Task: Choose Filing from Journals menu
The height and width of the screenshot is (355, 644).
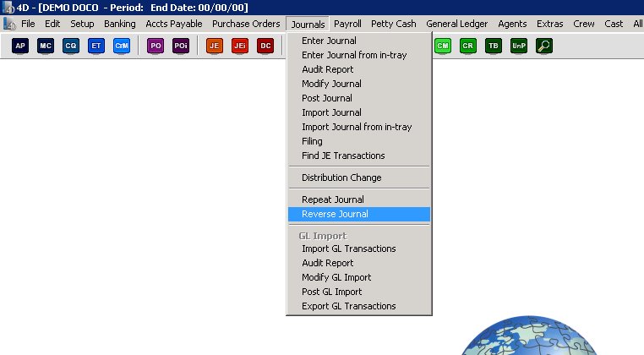Action: [359, 141]
